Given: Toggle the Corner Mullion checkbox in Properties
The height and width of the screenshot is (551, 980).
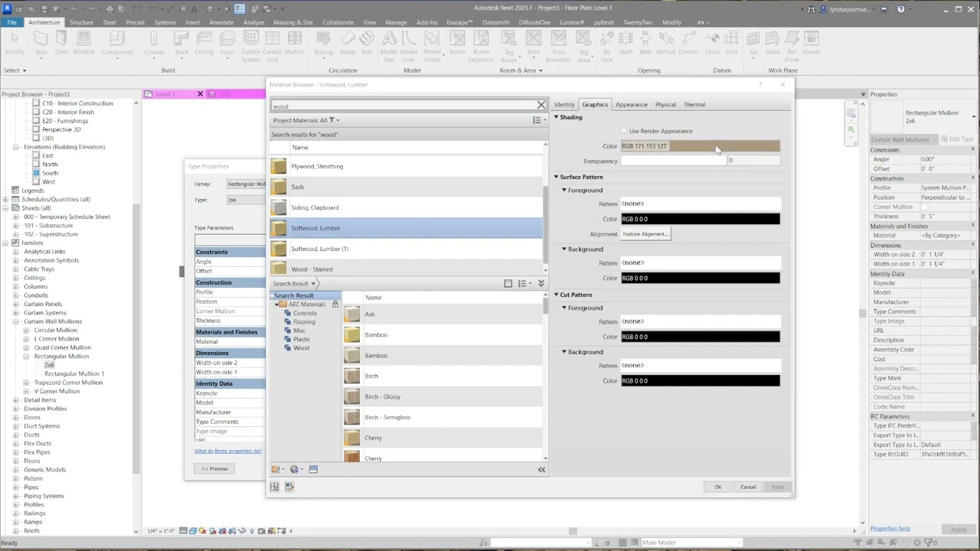Looking at the screenshot, I should coord(925,207).
